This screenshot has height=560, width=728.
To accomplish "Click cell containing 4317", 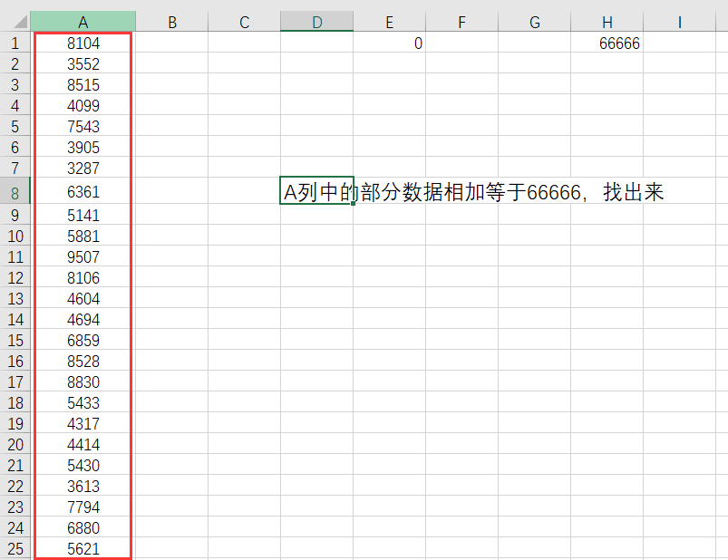I will [83, 423].
